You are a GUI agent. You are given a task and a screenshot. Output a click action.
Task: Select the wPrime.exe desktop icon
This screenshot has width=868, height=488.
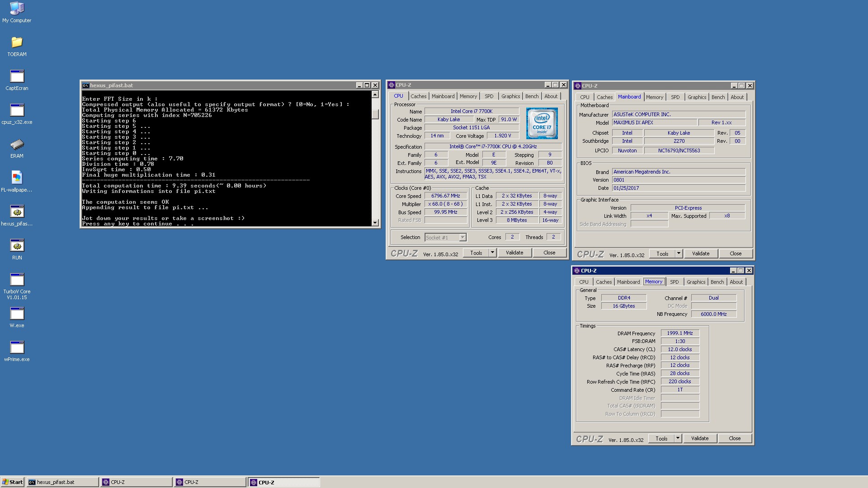pos(17,351)
